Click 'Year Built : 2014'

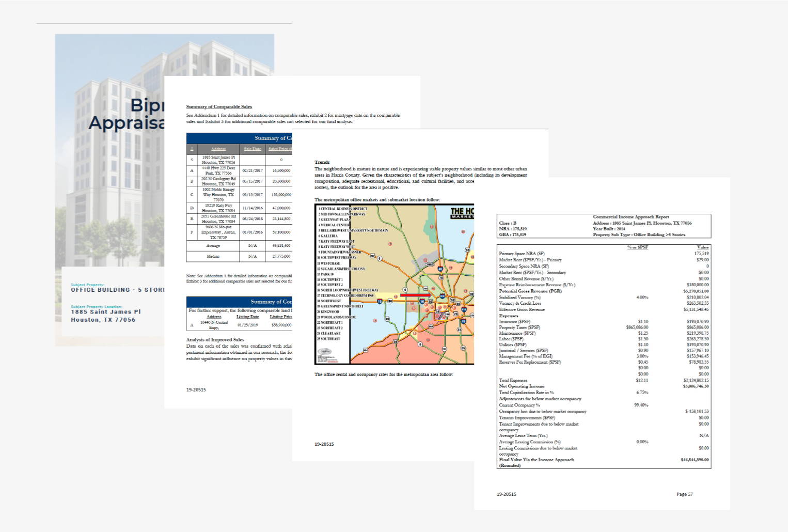[609, 229]
